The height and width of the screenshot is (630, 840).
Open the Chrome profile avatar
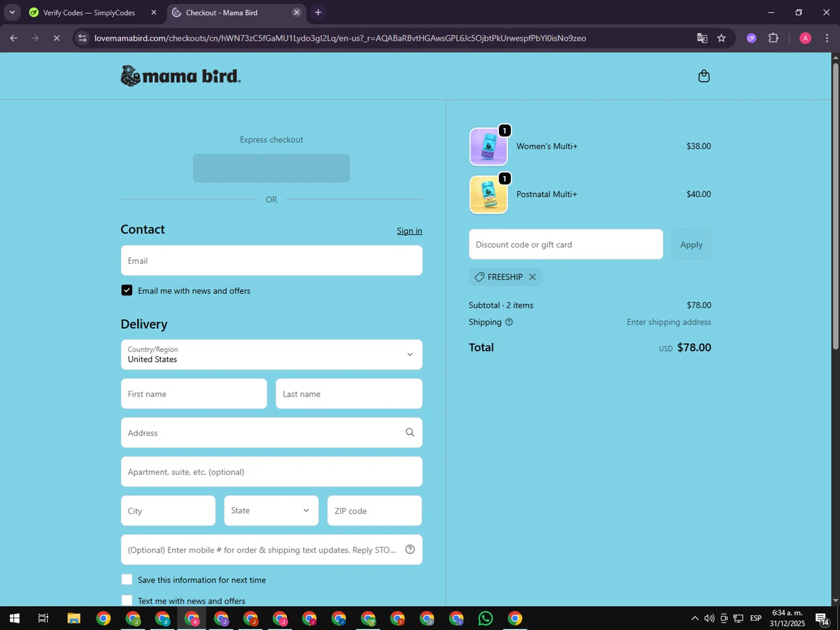805,38
